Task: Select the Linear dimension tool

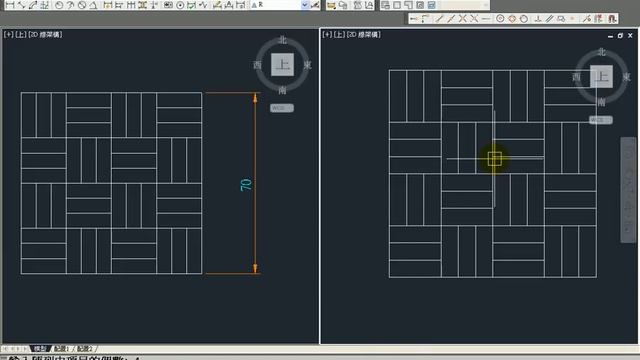Action: point(10,5)
